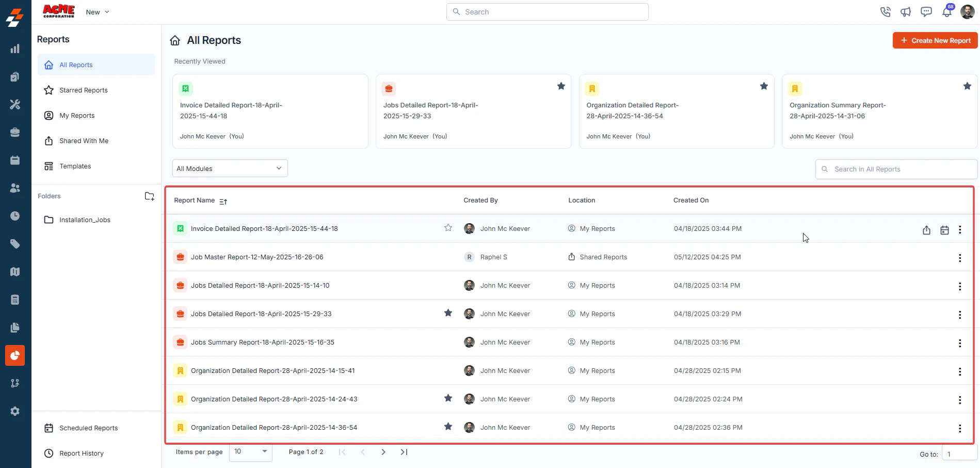Screen dimensions: 980x468
Task: Unstar Jobs Detailed Report-18-April-2025-15-29-33 row
Action: coord(448,313)
